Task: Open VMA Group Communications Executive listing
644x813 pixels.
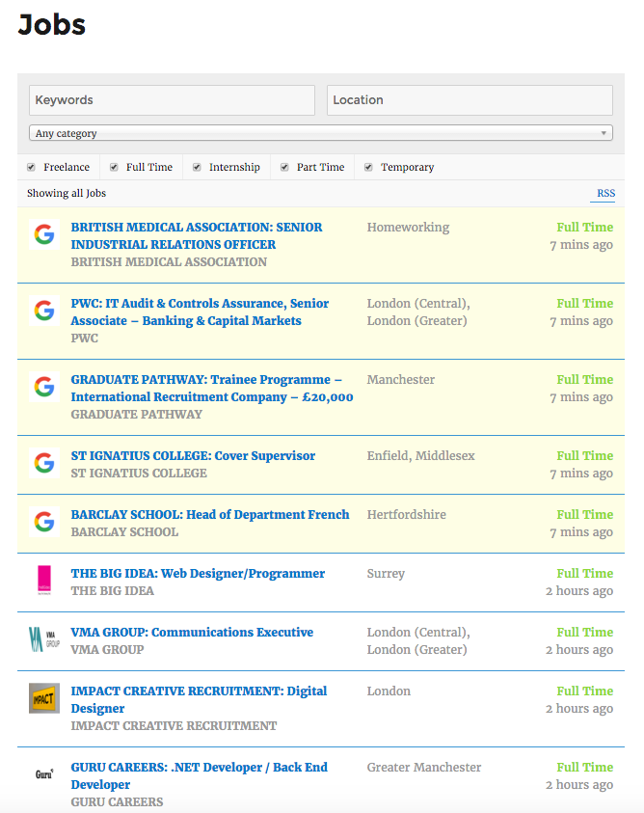Action: coord(192,632)
